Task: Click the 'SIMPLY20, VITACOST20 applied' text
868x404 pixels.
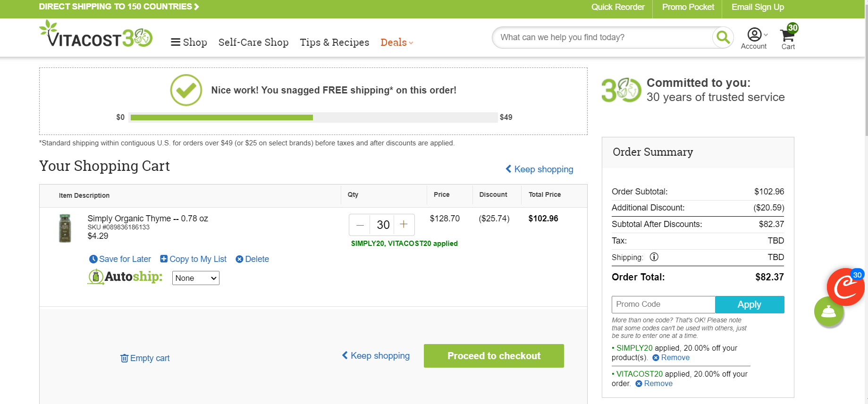Action: 405,244
